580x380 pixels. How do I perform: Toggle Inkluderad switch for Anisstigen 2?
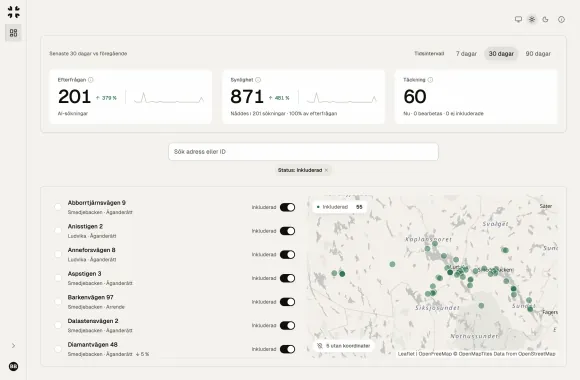pos(287,231)
